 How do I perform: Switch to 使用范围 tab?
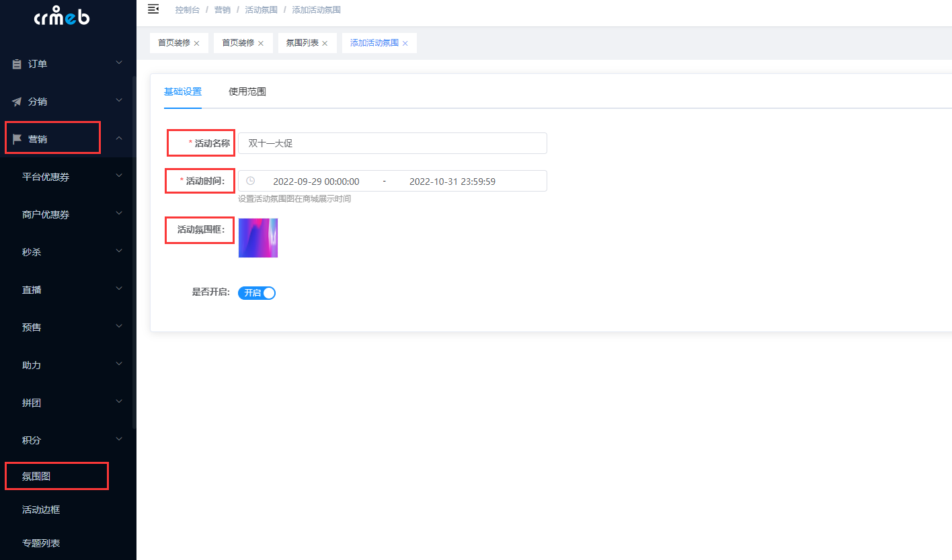247,91
